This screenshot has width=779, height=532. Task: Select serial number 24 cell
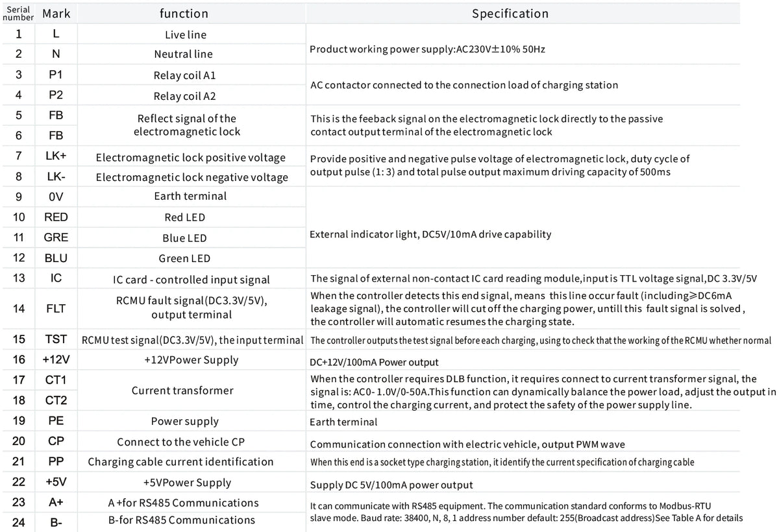19,522
